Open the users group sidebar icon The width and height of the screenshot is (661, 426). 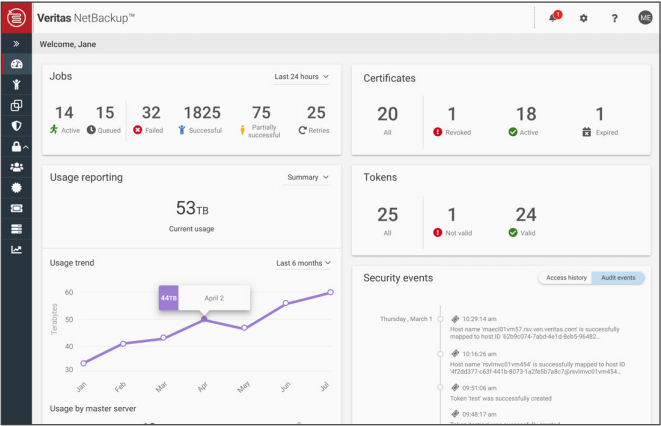(16, 168)
